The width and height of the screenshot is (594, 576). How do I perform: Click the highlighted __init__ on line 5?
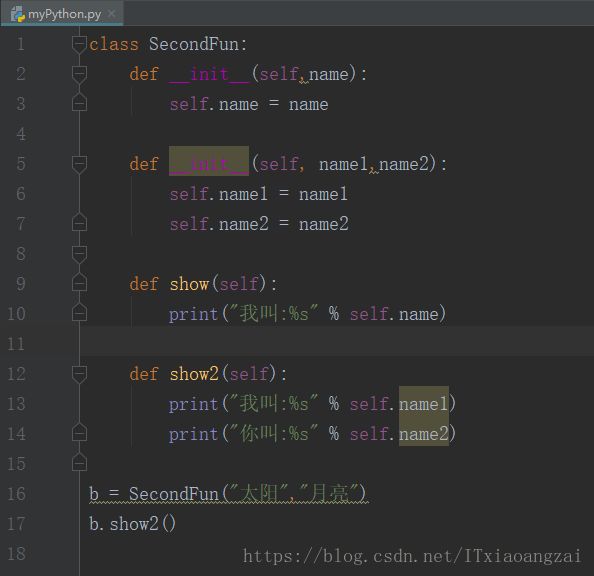coord(209,161)
